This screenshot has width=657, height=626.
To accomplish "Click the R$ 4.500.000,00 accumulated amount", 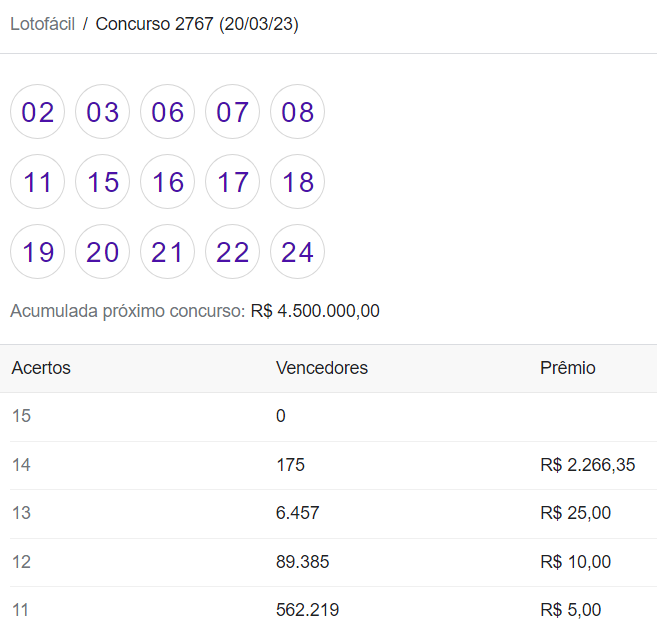I will point(315,311).
